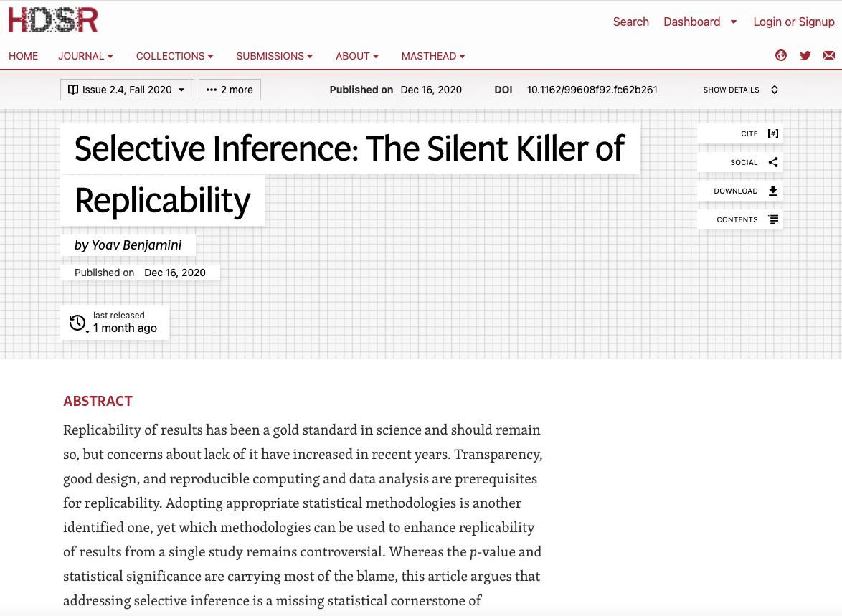Expand details using the up-down arrows icon
Viewport: 842px width, 616px height.
(775, 90)
